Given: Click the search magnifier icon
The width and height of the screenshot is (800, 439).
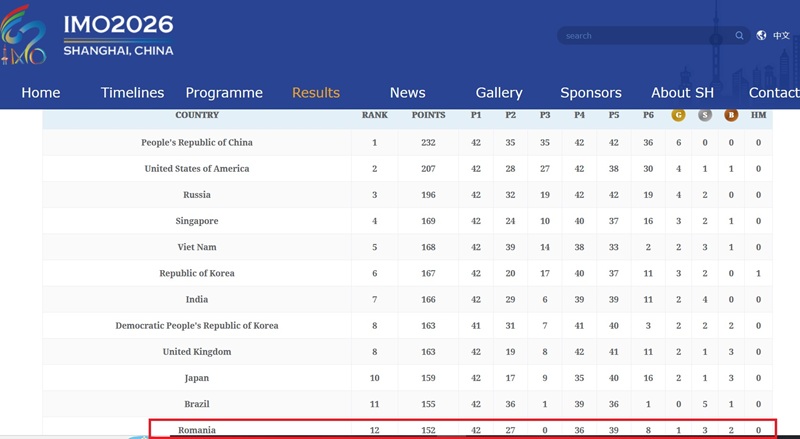Looking at the screenshot, I should (739, 35).
